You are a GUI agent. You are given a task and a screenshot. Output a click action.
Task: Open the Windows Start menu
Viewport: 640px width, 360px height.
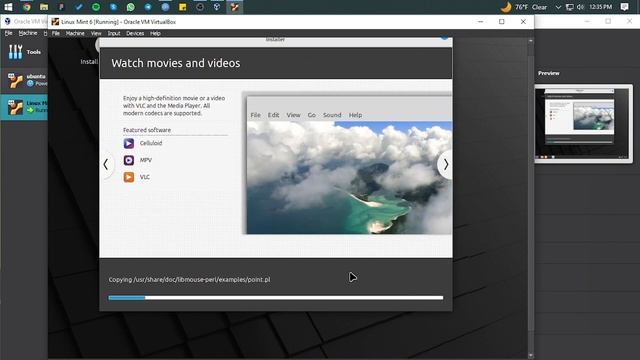pos(8,7)
